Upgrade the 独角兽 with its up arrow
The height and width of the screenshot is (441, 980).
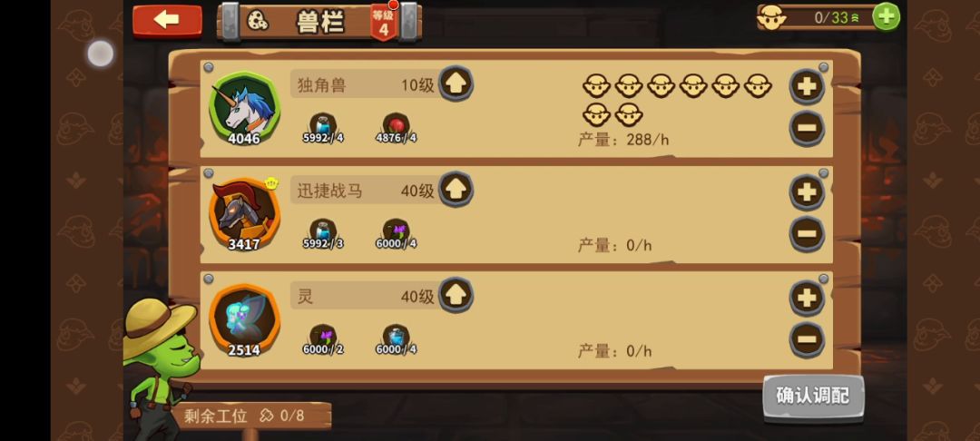point(456,83)
